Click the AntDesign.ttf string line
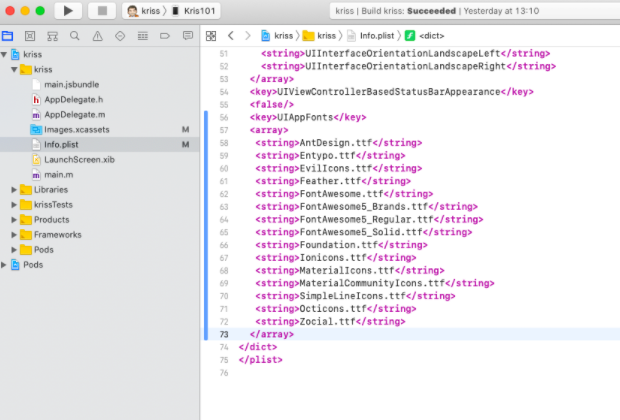The height and width of the screenshot is (420, 620). [x=338, y=143]
